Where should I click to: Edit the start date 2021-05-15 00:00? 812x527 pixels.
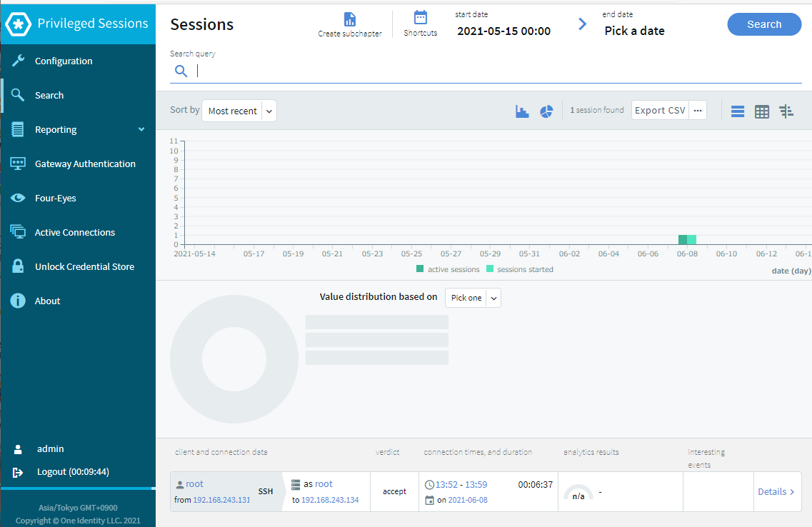pos(504,31)
